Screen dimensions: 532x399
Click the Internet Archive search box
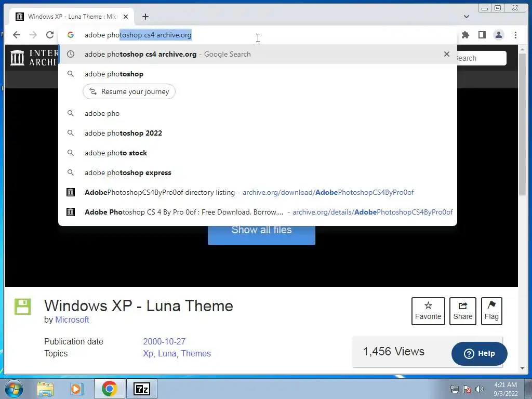482,58
